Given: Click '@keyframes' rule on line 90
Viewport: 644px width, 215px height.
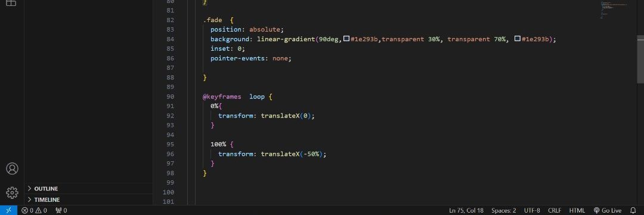Looking at the screenshot, I should coord(222,97).
